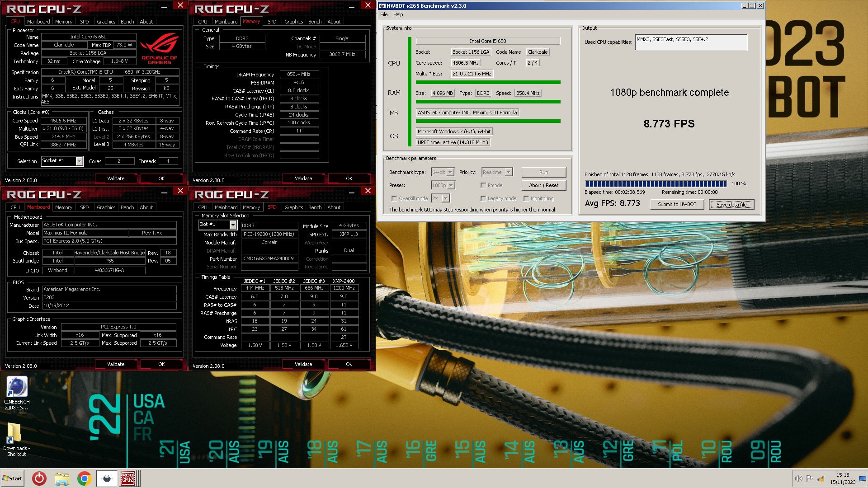Click the Intel Core i5 650 name field
Screen dimensions: 868x488
tap(88, 37)
